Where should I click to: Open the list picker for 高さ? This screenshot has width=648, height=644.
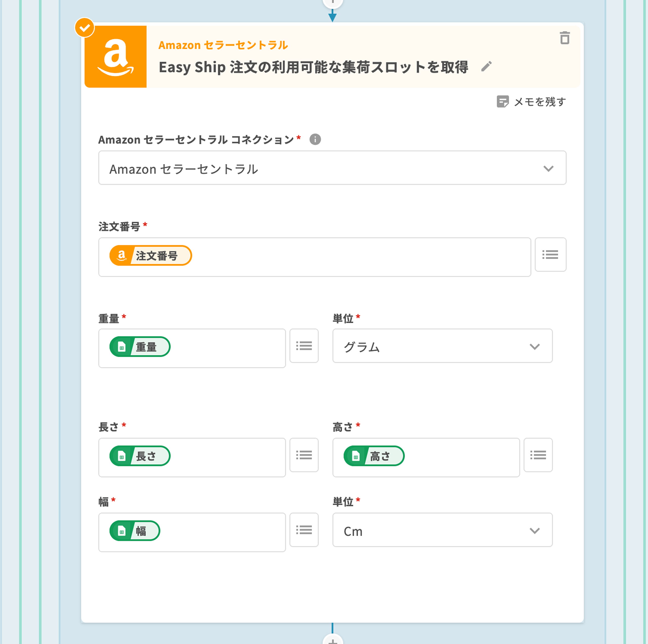[x=538, y=455]
